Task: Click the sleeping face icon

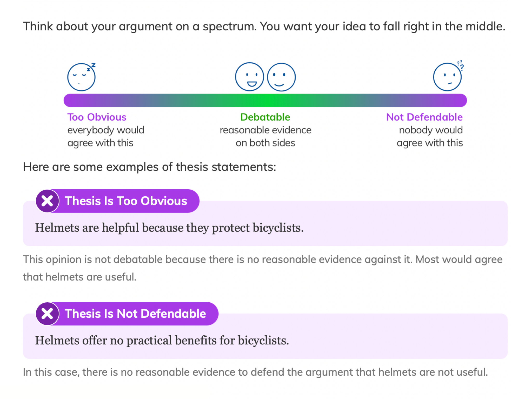Action: click(x=82, y=77)
